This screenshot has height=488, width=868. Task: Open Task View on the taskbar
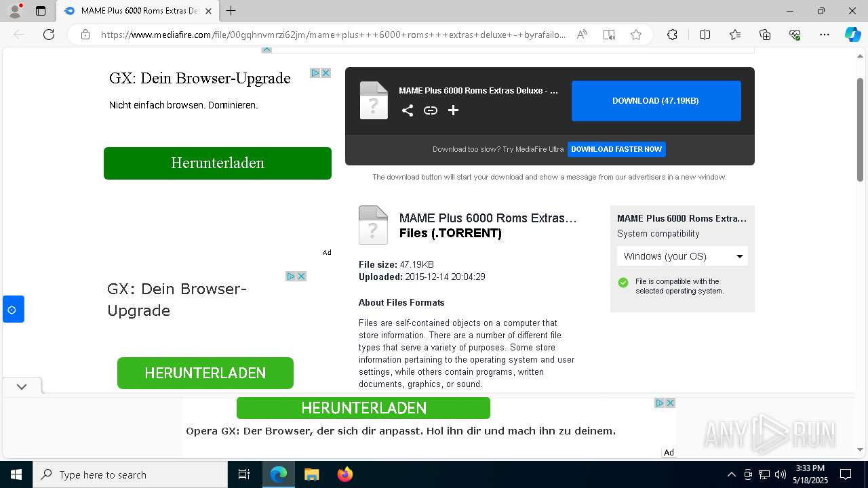pyautogui.click(x=244, y=474)
